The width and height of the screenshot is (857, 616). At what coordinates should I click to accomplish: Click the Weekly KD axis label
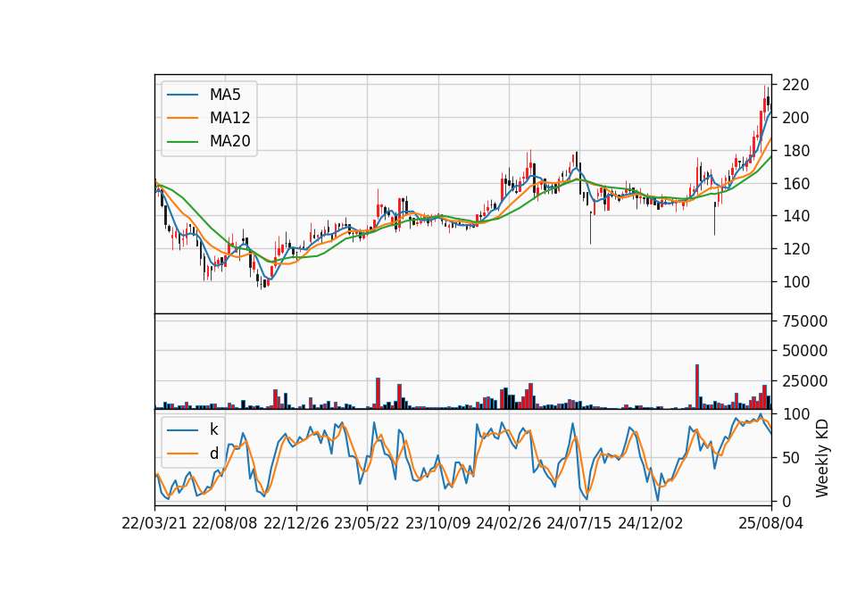coord(822,458)
